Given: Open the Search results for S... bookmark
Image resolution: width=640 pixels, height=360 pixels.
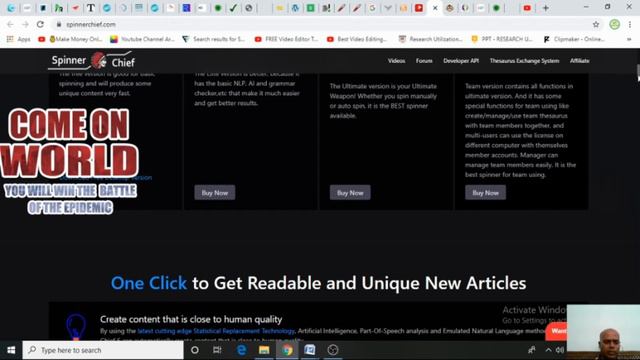Looking at the screenshot, I should [x=213, y=39].
